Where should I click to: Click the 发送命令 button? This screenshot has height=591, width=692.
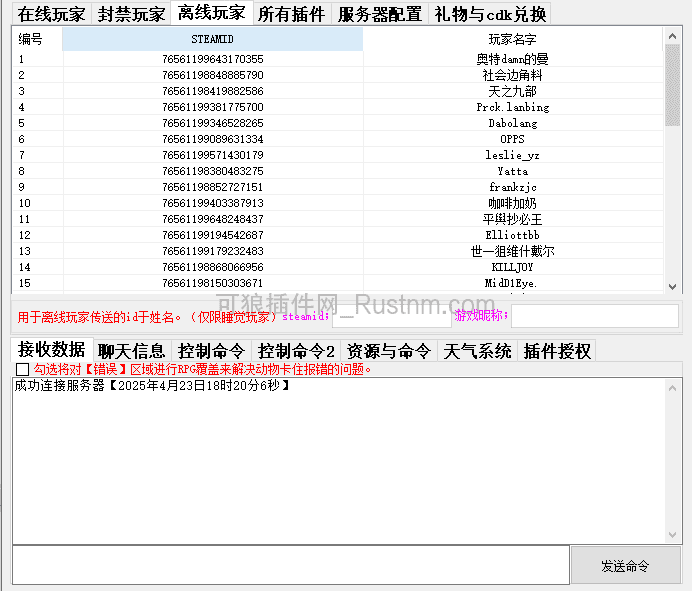pyautogui.click(x=626, y=565)
